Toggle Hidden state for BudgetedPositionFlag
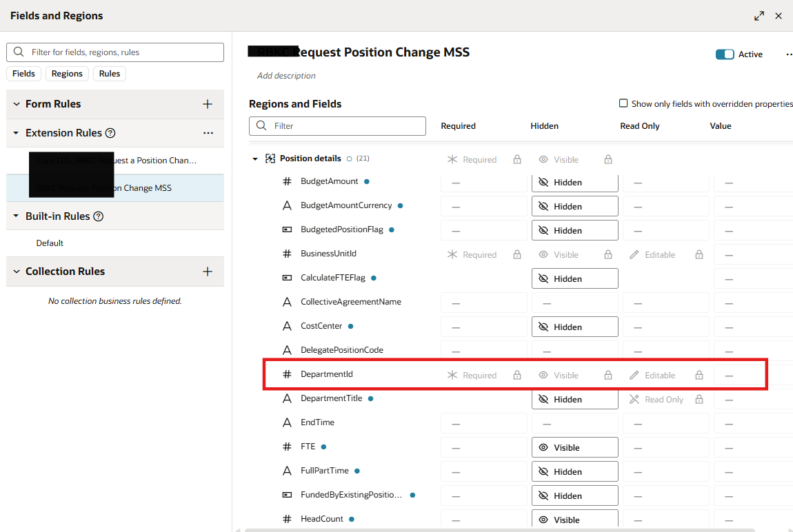Screen dimensions: 793x532 (x=574, y=230)
